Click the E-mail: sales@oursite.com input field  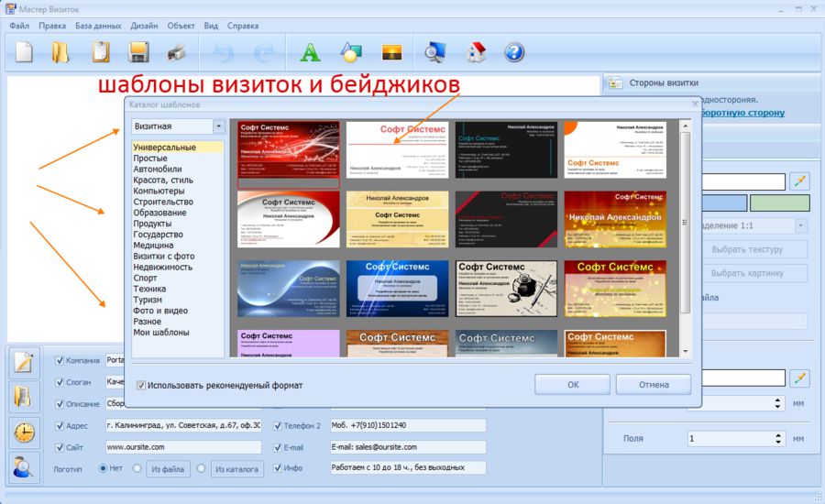[408, 447]
